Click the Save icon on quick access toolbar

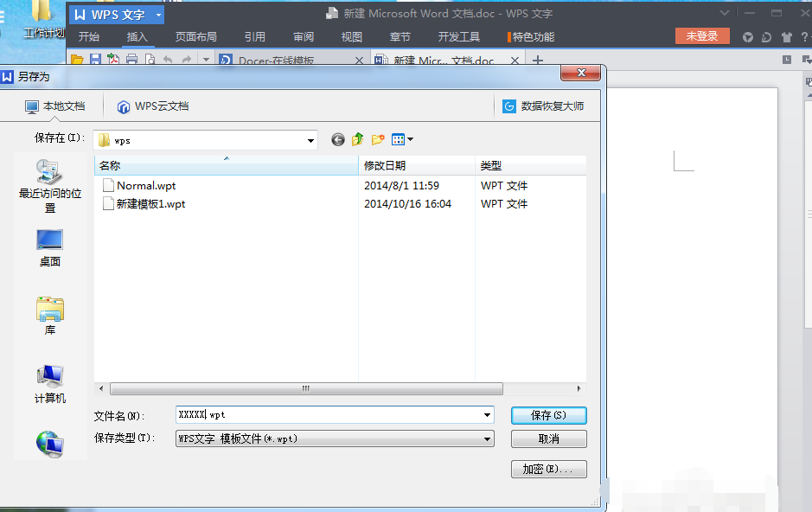(x=95, y=59)
